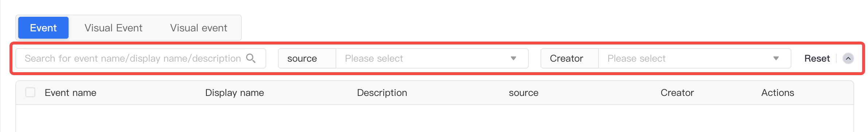The width and height of the screenshot is (868, 132).
Task: Click the source dropdown arrow
Action: click(514, 58)
